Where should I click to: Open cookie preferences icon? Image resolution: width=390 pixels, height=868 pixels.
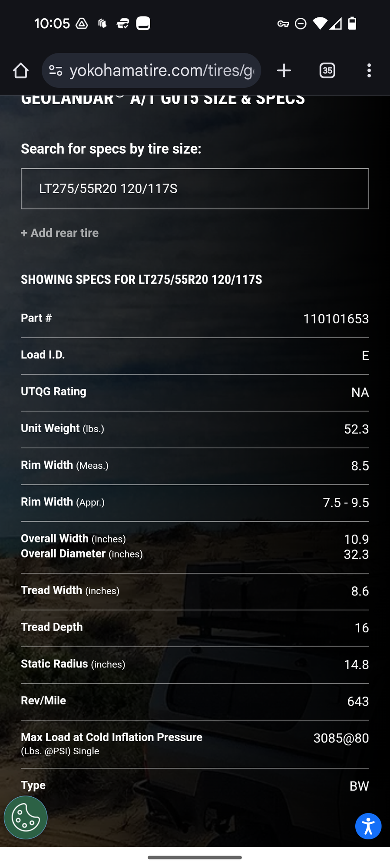pyautogui.click(x=26, y=818)
